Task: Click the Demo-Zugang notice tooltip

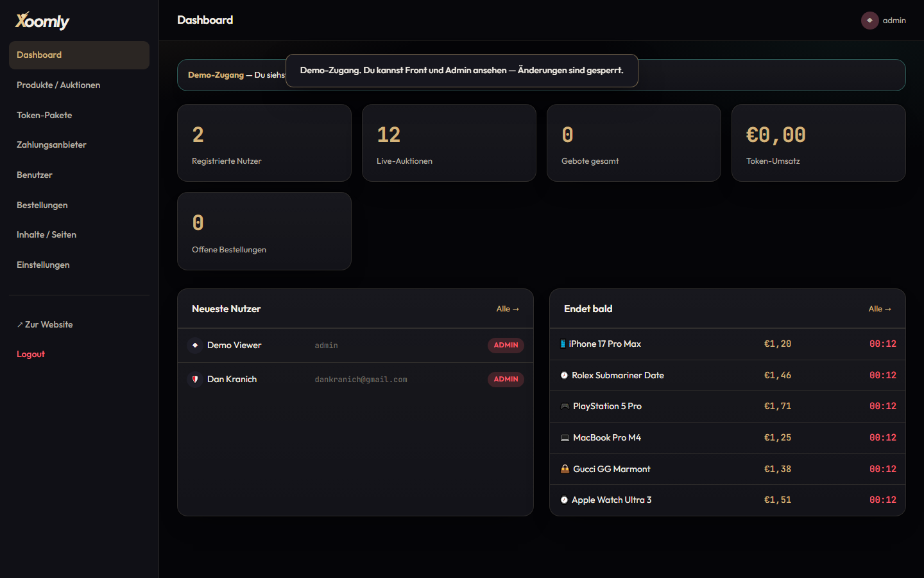Action: click(x=462, y=71)
